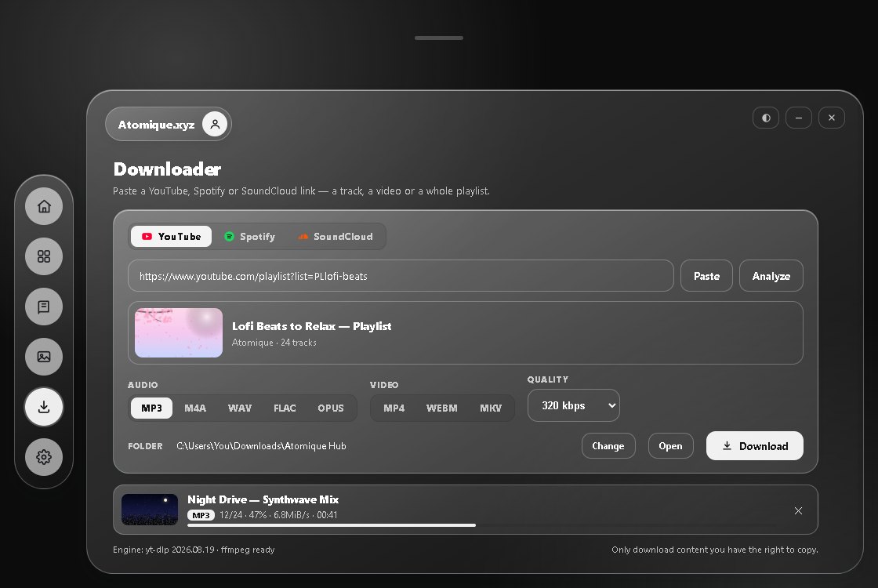Click the Paste button
This screenshot has height=588, width=878.
coord(706,275)
